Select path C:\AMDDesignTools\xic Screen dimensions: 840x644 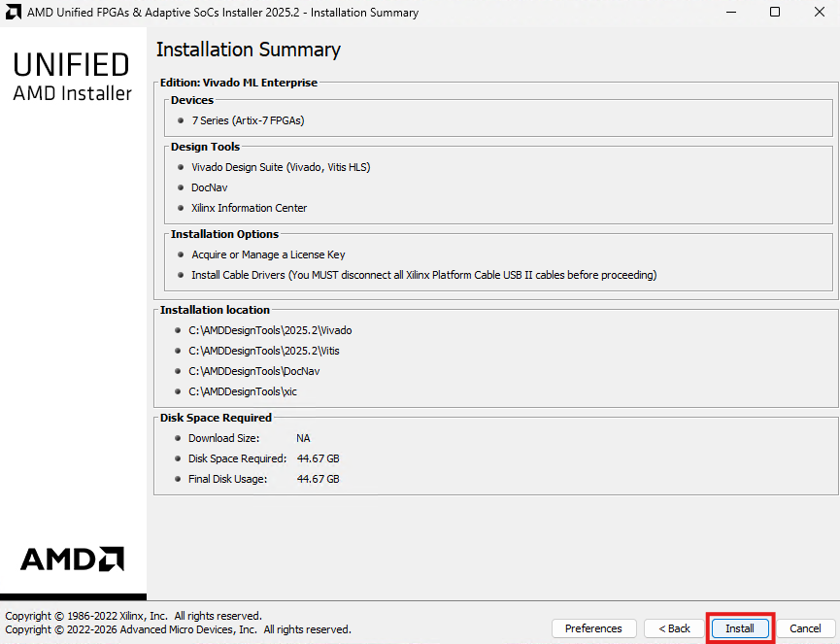point(243,391)
